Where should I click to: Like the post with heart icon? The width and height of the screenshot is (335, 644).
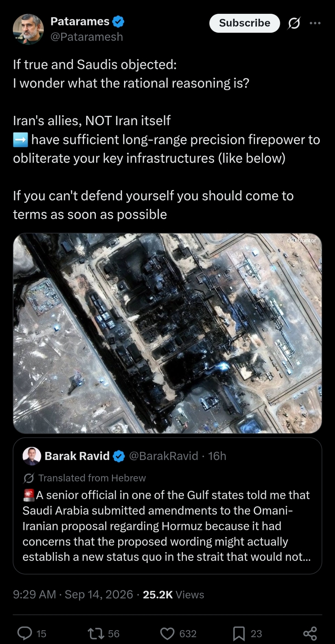pyautogui.click(x=167, y=633)
